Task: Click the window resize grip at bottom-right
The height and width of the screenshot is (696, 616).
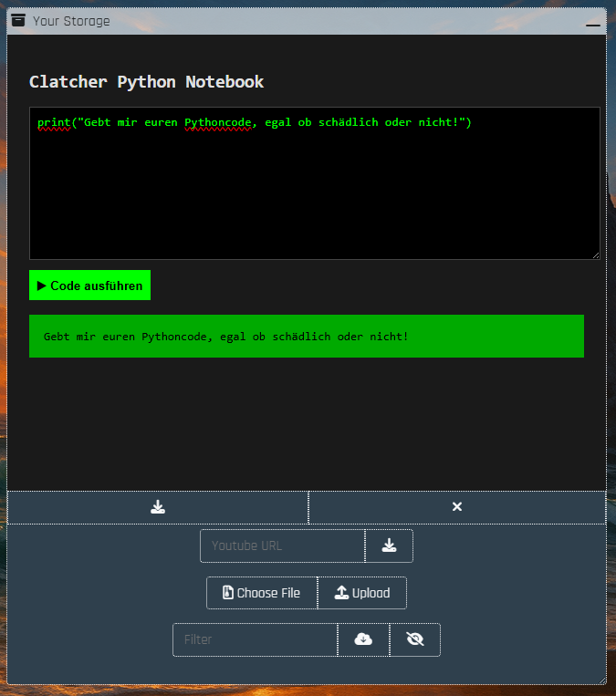Action: (x=602, y=680)
